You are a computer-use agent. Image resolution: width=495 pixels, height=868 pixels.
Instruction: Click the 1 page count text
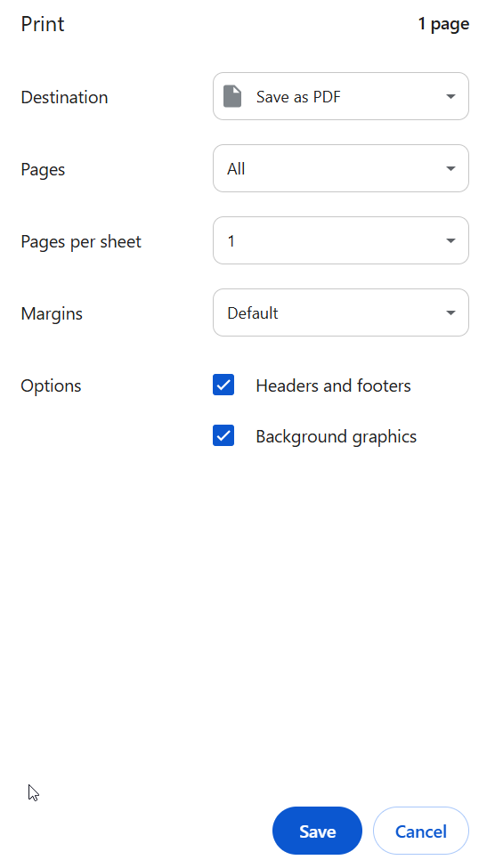pos(443,24)
